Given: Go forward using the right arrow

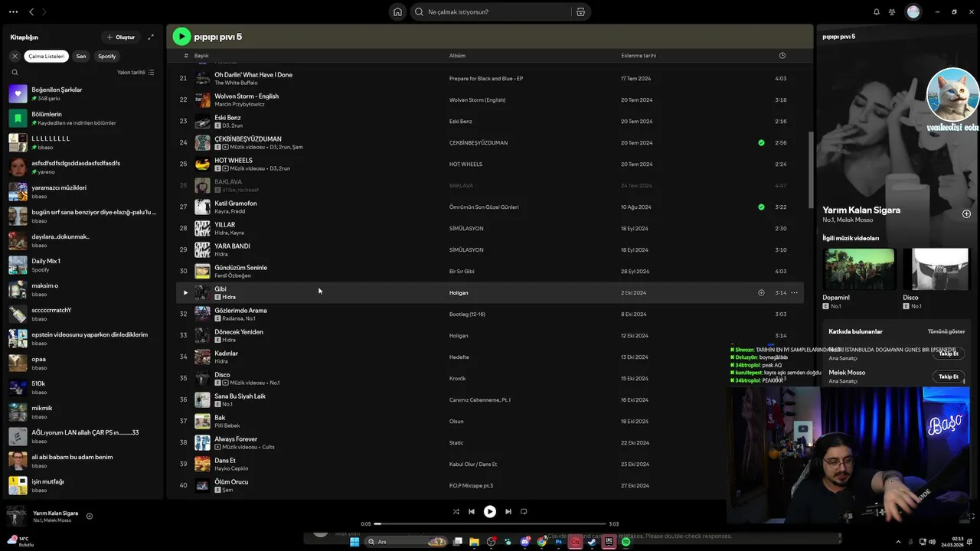Looking at the screenshot, I should 44,11.
